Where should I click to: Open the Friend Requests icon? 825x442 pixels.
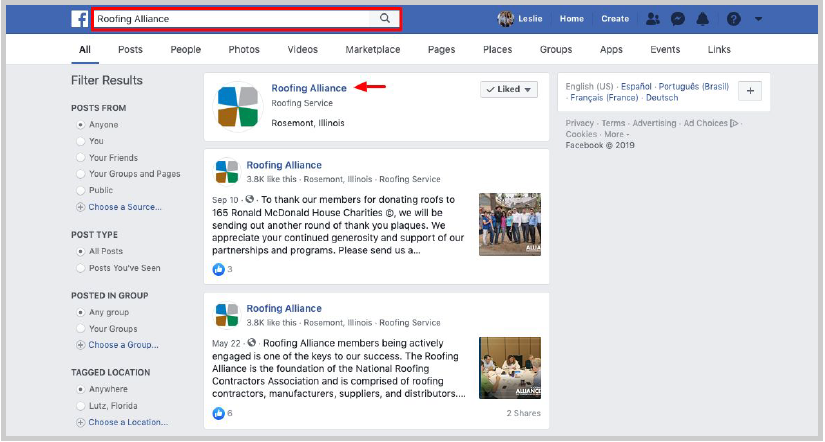(653, 19)
